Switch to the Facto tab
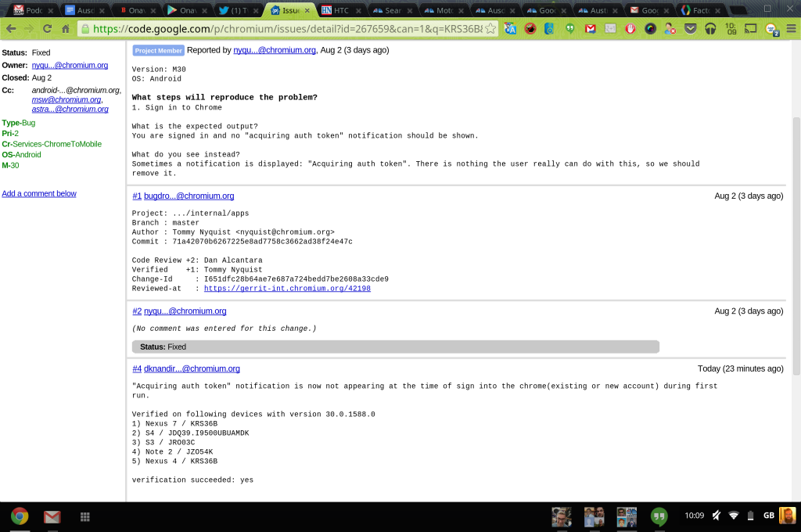 click(699, 10)
